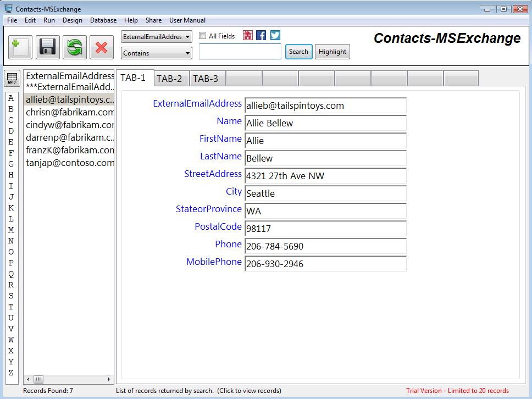Select chrisn@fabrikam.com record
Screen dimensions: 532x399
(69, 112)
